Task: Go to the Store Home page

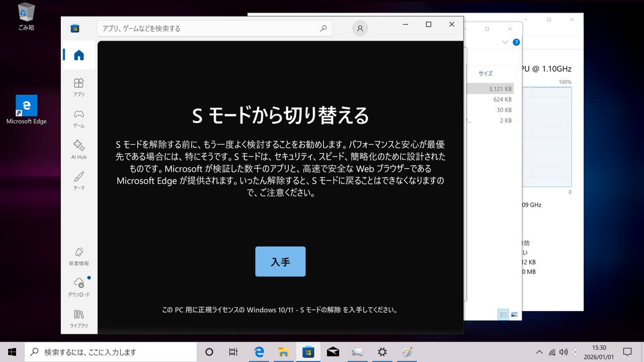Action: click(x=79, y=55)
